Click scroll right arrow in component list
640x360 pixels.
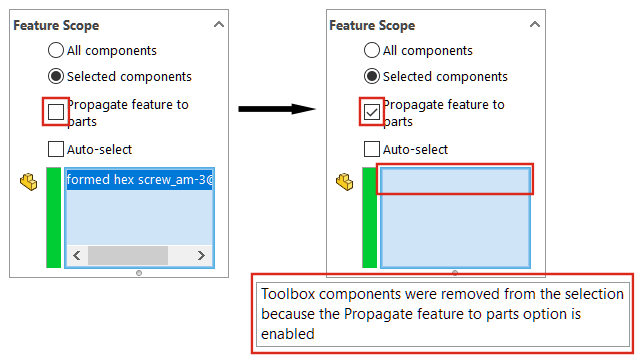click(201, 256)
